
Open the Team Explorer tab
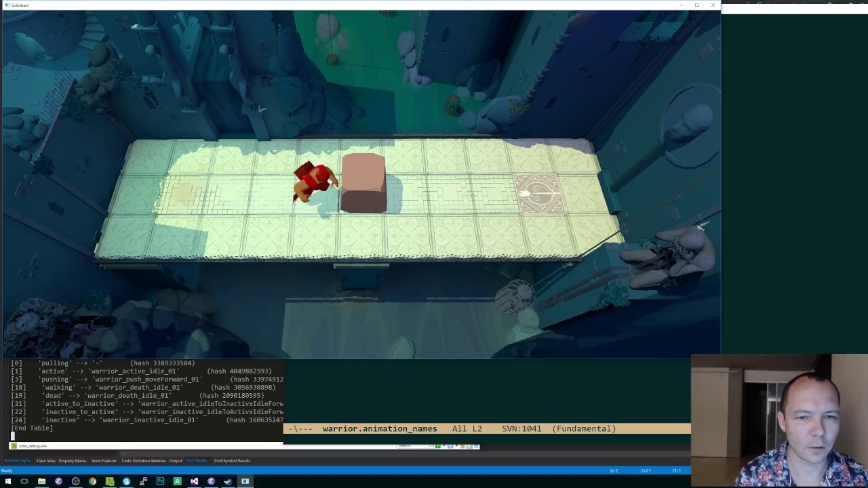[104, 461]
